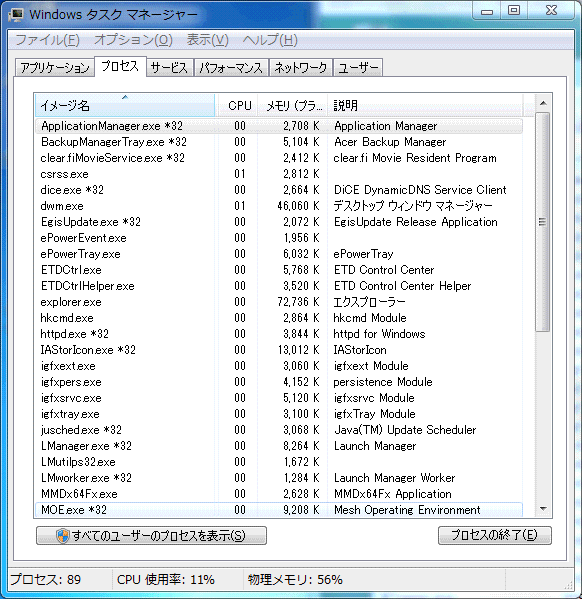Select the csrss.exe process

coord(279,174)
